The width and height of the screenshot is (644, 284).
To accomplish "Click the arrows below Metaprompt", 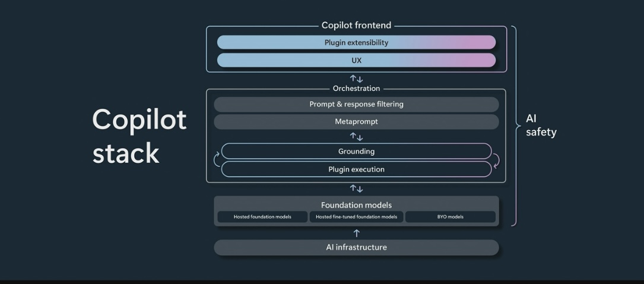I will pos(356,137).
